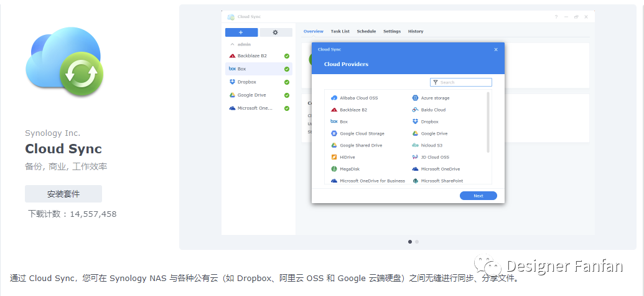Click the Box icon in Cloud Providers dialog
The image size is (644, 296).
pyautogui.click(x=334, y=122)
